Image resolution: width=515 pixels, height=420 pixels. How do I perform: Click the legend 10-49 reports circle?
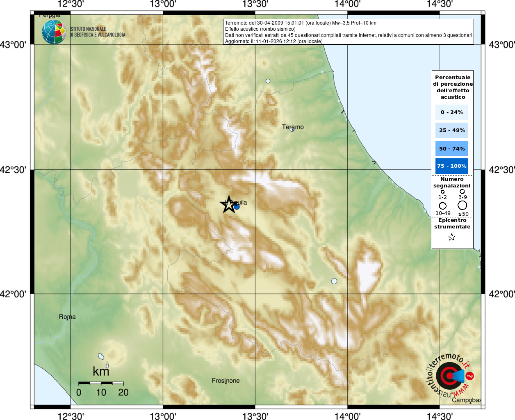[x=443, y=206]
